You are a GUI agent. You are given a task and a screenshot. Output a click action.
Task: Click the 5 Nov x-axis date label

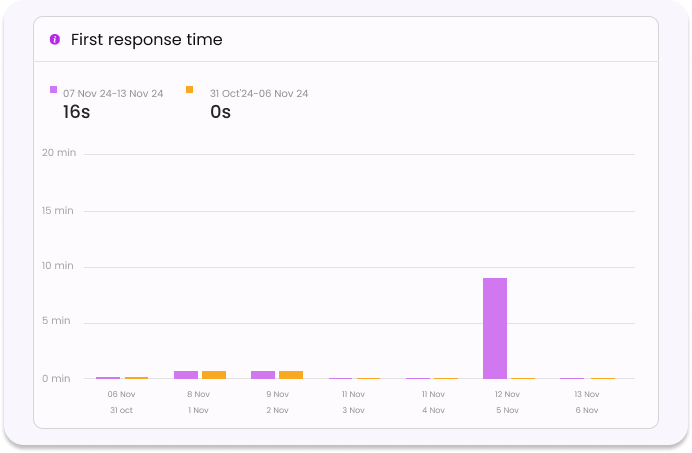click(x=508, y=410)
